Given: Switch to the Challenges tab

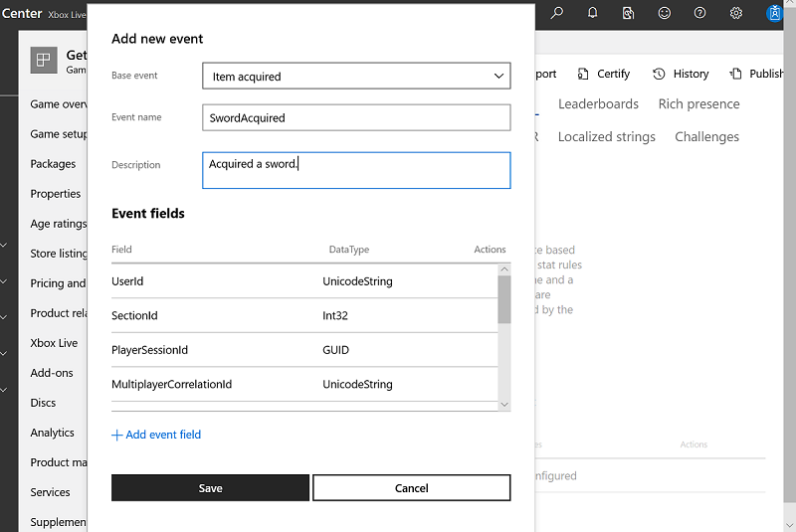Looking at the screenshot, I should pyautogui.click(x=706, y=137).
